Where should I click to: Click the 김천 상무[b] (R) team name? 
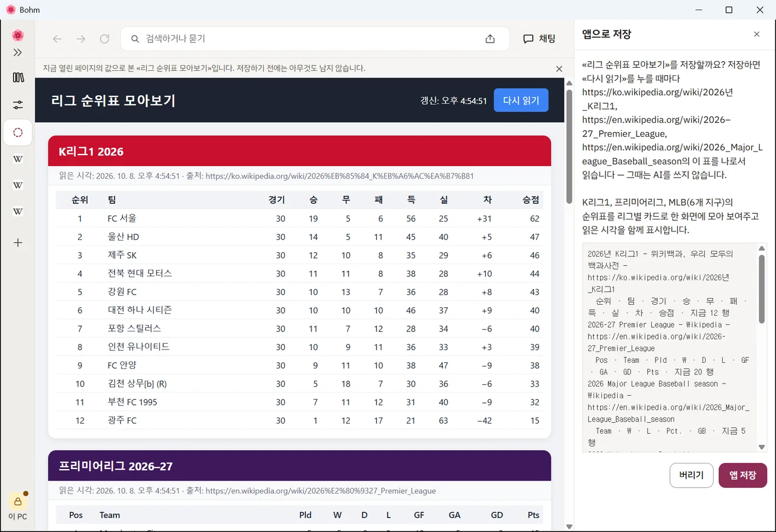pos(137,384)
